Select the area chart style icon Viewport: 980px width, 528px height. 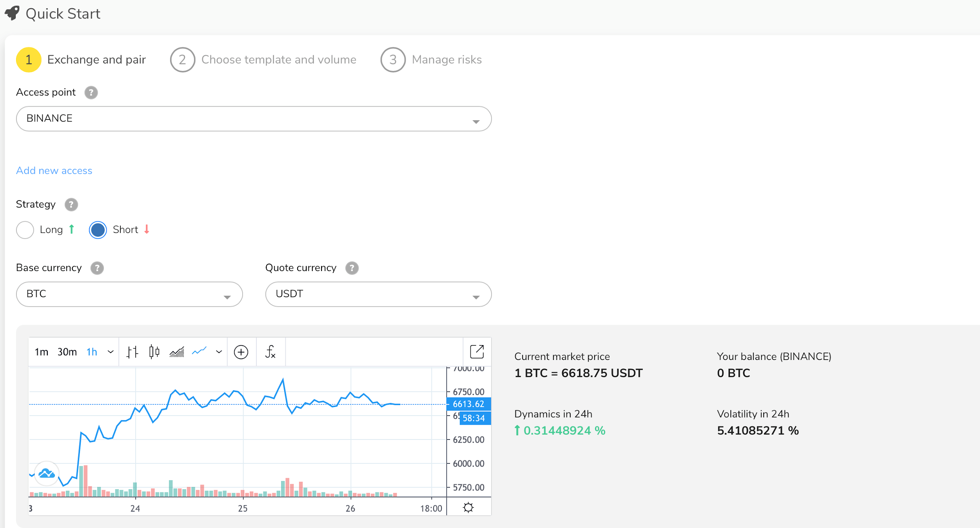(177, 352)
